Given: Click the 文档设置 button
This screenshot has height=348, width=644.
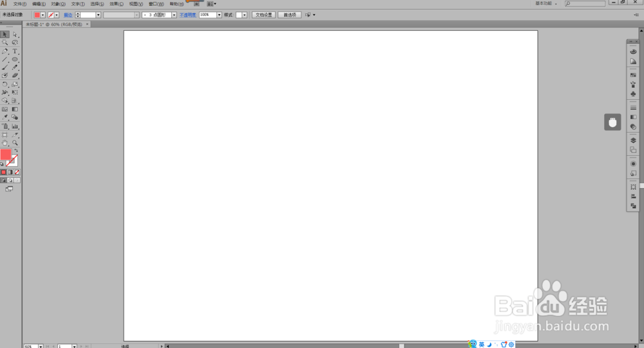Looking at the screenshot, I should pos(263,15).
